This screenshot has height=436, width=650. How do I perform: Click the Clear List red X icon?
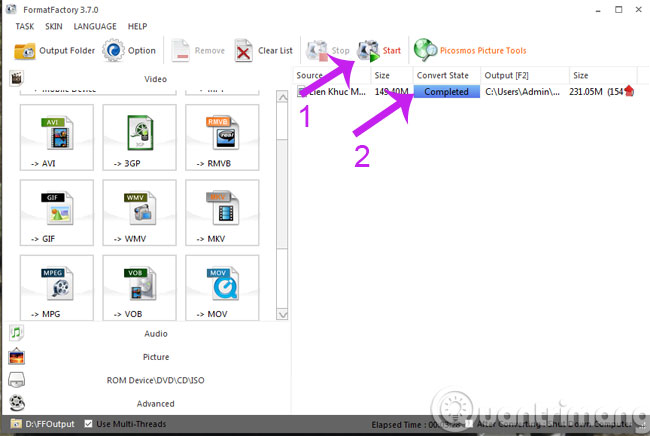click(243, 51)
